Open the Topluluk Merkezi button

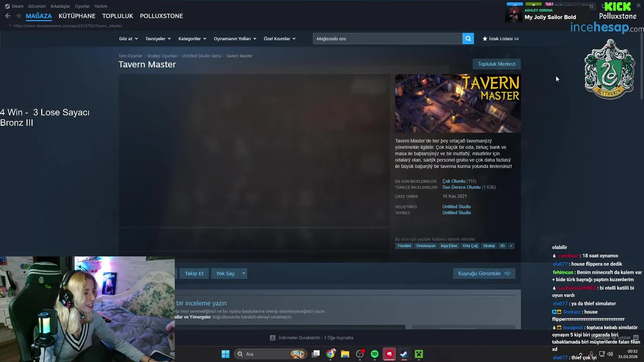(497, 64)
